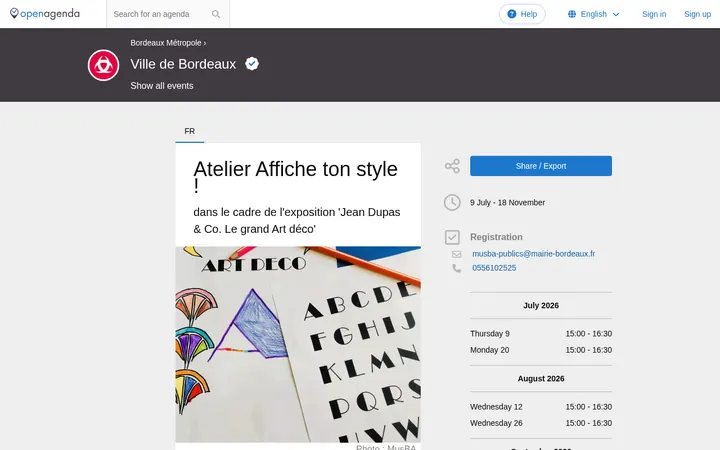The height and width of the screenshot is (450, 720).
Task: Click the OpenAgenda logo
Action: (x=45, y=14)
